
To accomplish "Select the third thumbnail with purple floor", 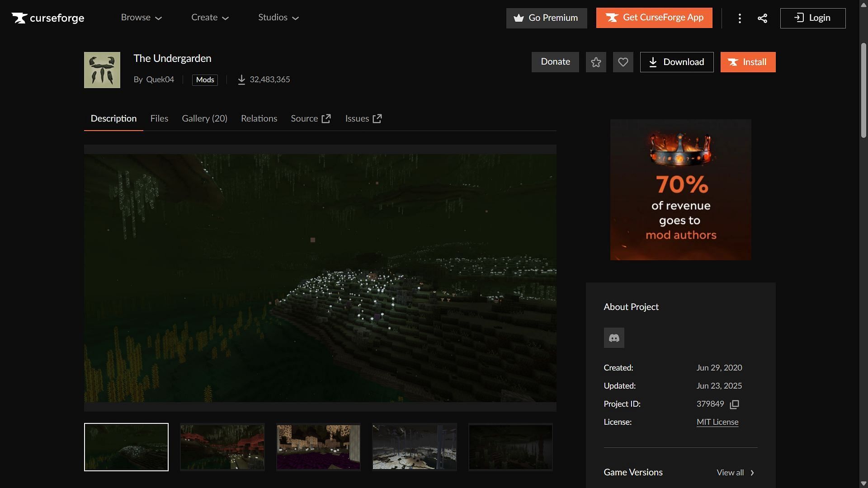I will pyautogui.click(x=318, y=447).
